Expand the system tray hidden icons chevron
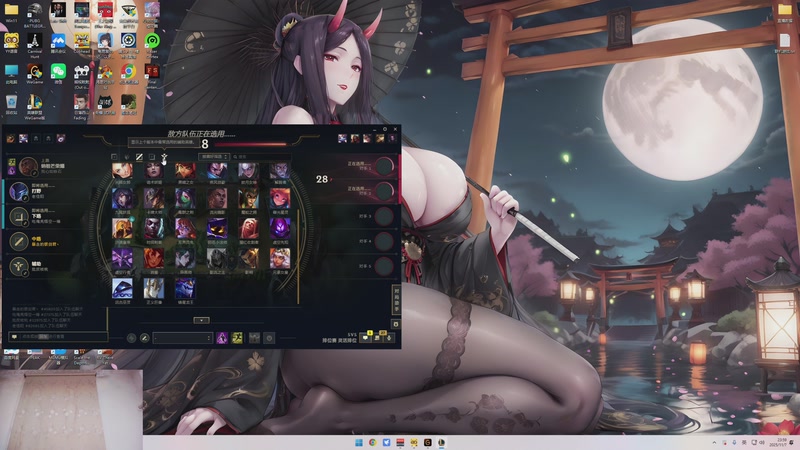This screenshot has width=800, height=450. pyautogui.click(x=714, y=442)
